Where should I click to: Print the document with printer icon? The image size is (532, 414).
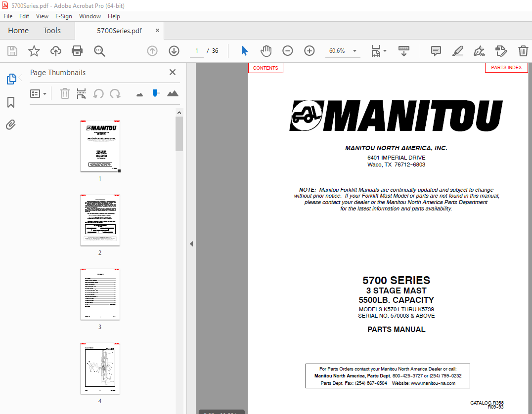tap(77, 51)
